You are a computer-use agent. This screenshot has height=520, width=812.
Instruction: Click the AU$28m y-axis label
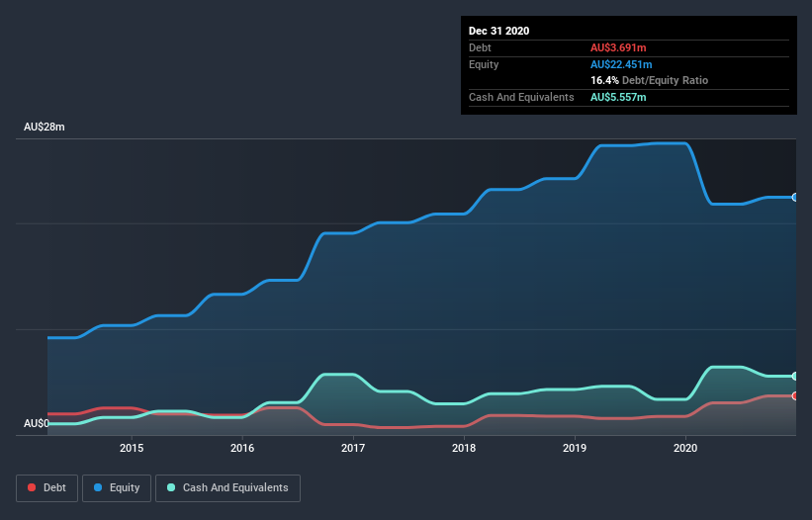coord(44,128)
